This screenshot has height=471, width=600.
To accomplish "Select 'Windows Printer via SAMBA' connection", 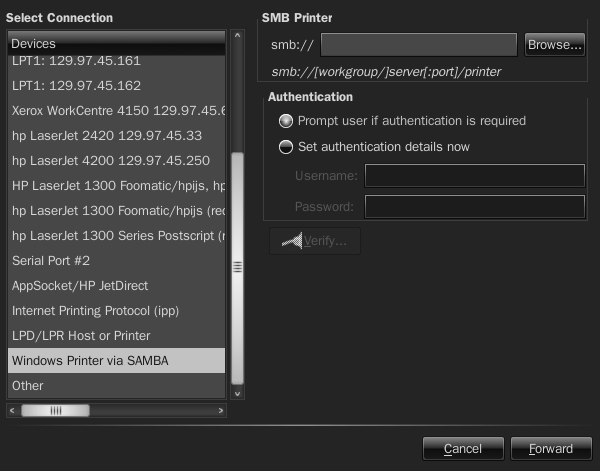I will [116, 360].
